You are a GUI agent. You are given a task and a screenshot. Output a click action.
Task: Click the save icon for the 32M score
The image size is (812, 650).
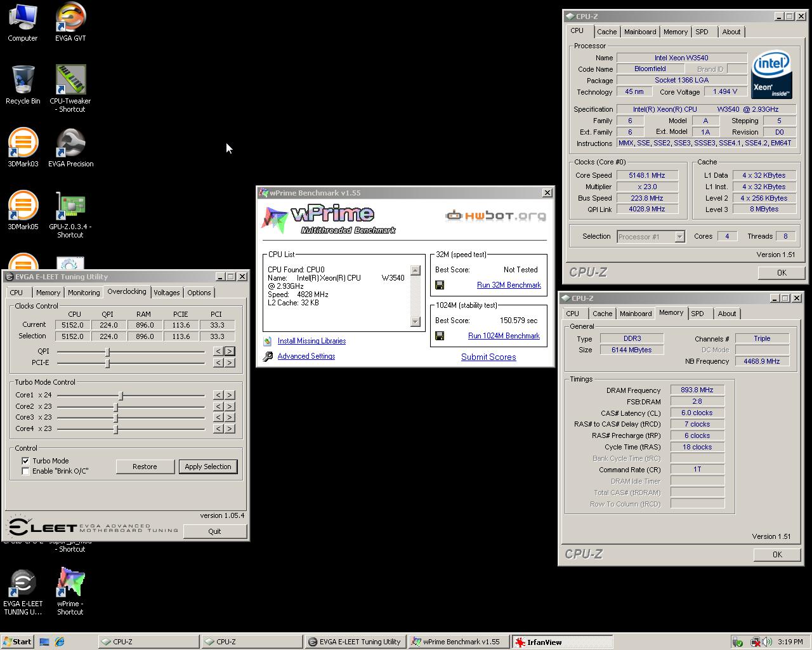click(439, 285)
